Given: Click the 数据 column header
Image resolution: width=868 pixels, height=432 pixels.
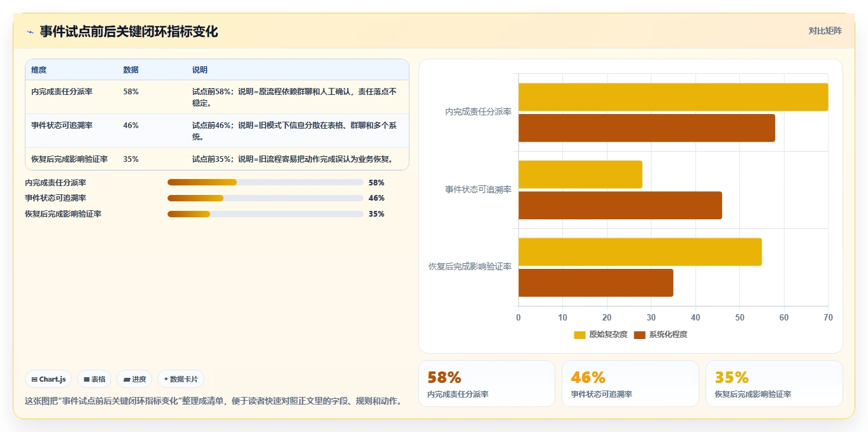Looking at the screenshot, I should click(x=131, y=70).
